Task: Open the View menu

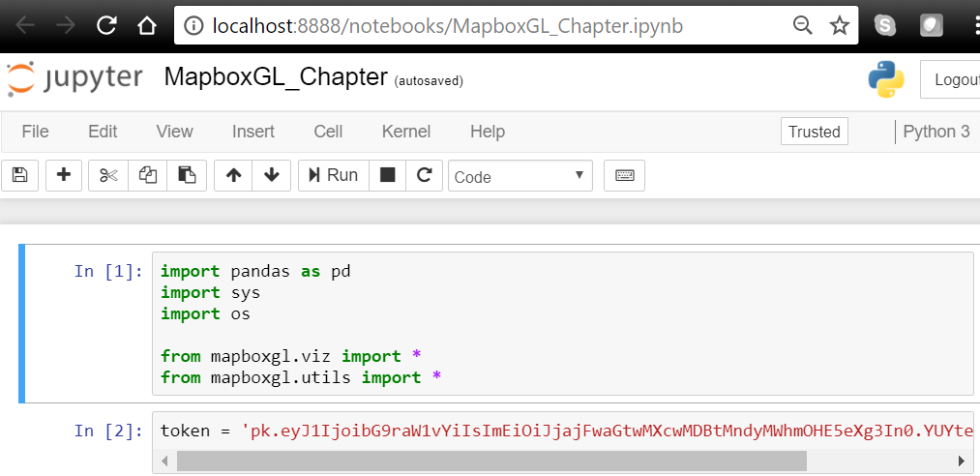Action: pyautogui.click(x=174, y=132)
